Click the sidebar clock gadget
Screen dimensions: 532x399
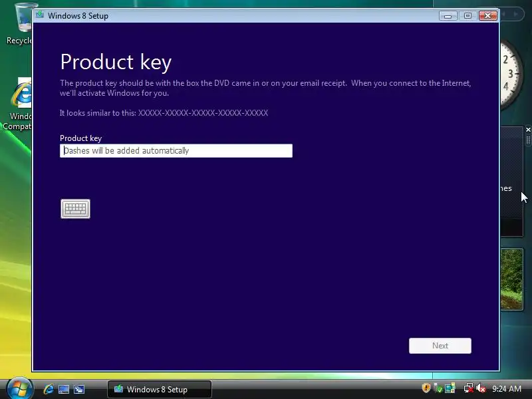511,74
